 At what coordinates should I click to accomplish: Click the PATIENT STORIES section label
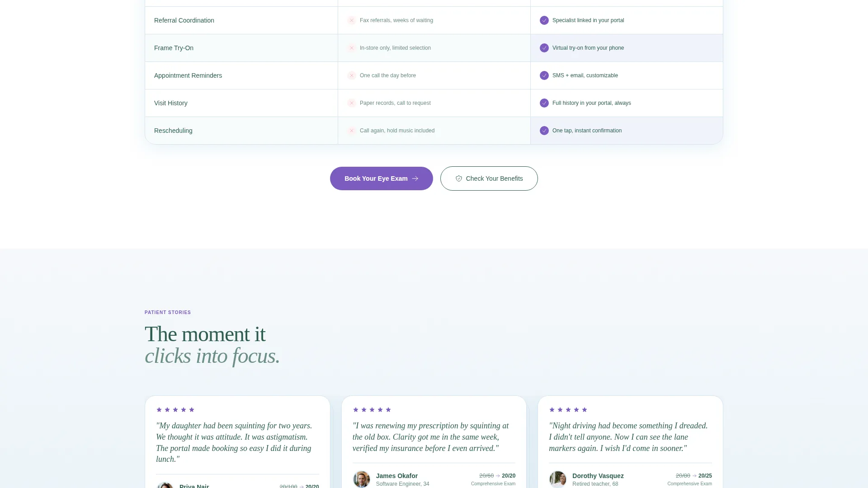[x=168, y=313]
